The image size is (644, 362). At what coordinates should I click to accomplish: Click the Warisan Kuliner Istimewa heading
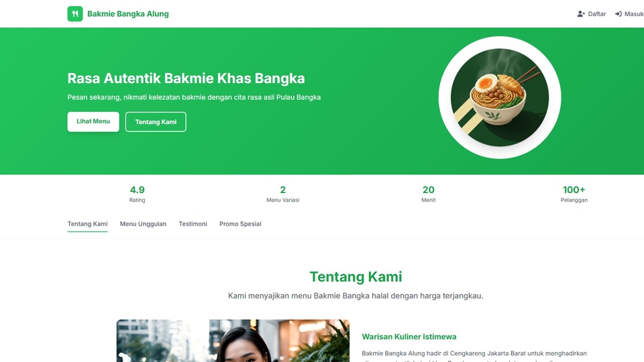tap(409, 337)
